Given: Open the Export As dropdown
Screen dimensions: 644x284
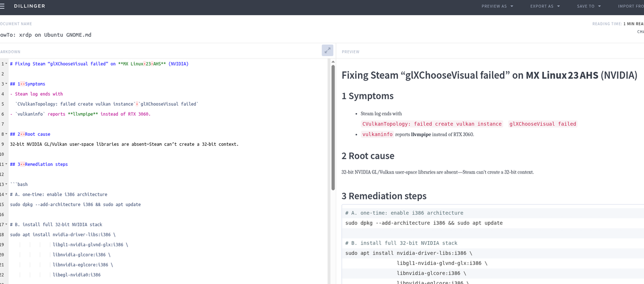Looking at the screenshot, I should (545, 6).
